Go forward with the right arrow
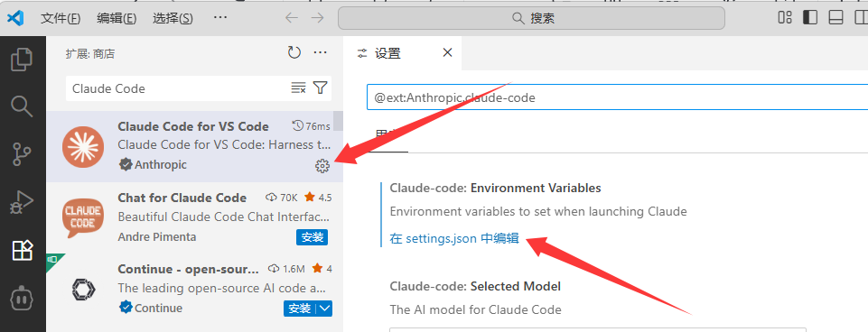Image resolution: width=868 pixels, height=332 pixels. 317,18
